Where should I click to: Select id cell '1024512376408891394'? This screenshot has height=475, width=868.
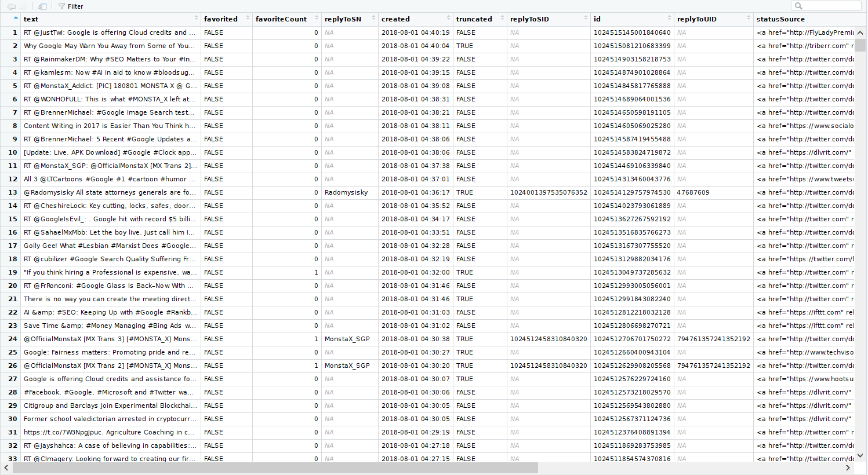point(632,432)
